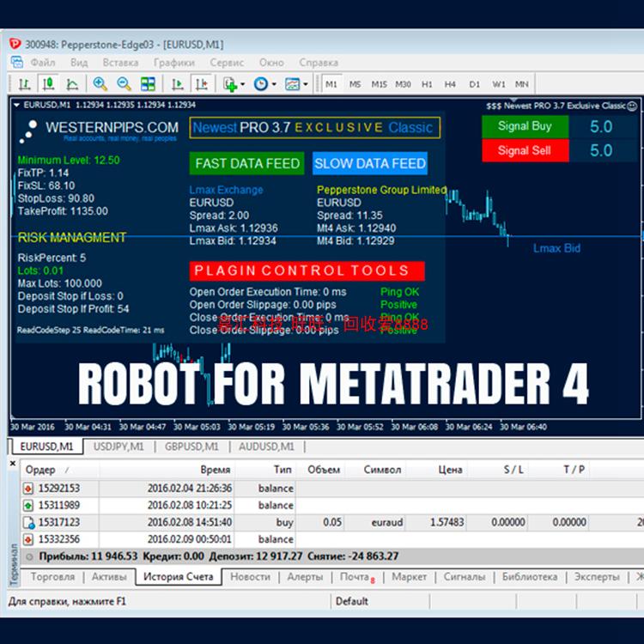The image size is (644, 644).
Task: Click the chart window icon beside Файл
Action: (x=17, y=63)
